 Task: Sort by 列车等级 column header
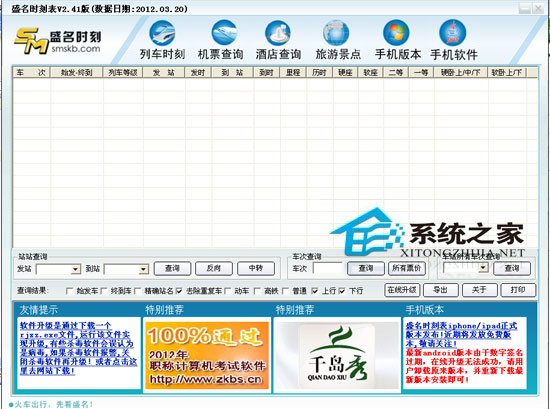(x=123, y=73)
